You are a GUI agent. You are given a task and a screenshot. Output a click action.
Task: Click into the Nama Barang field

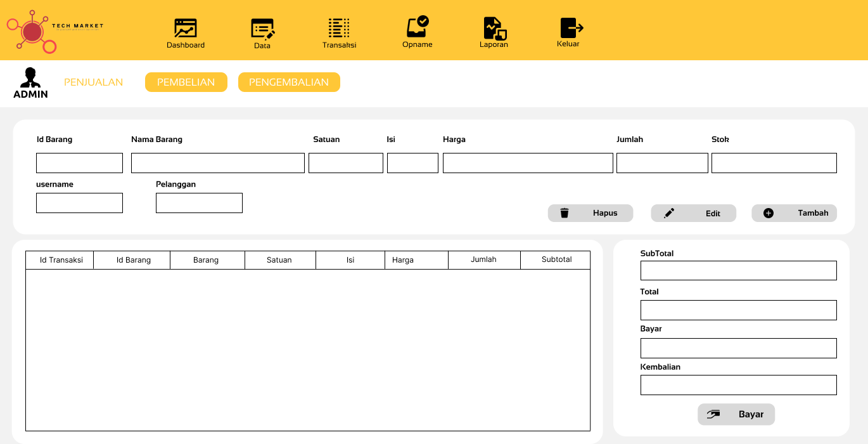coord(217,163)
